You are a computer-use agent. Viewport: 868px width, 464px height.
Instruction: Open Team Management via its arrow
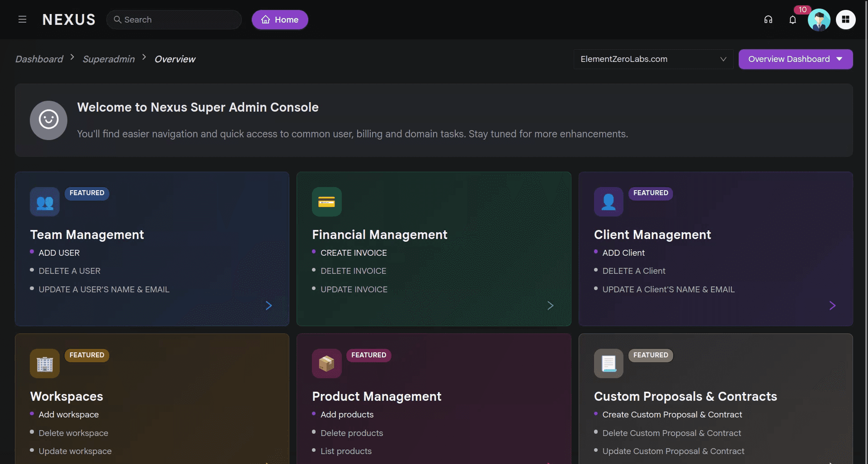(269, 305)
